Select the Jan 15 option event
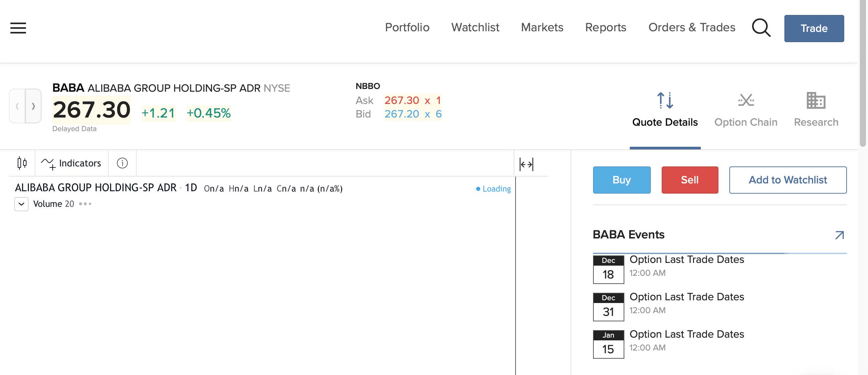Viewport: 868px width, 375px height. coord(719,344)
